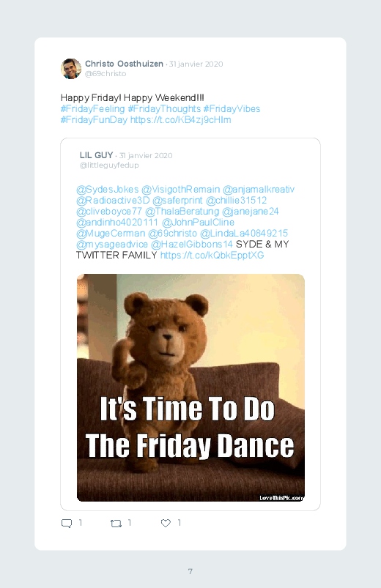Open the @littleguyfedup handle

pyautogui.click(x=109, y=165)
